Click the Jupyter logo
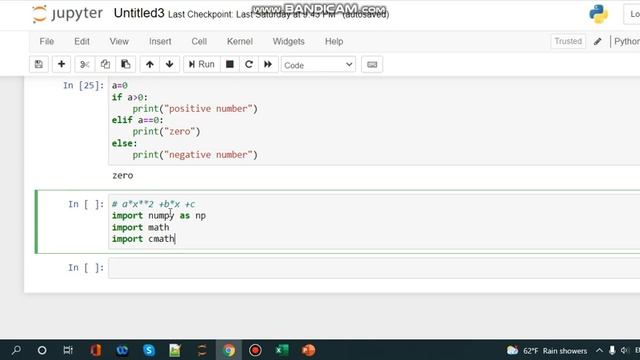 pos(67,14)
